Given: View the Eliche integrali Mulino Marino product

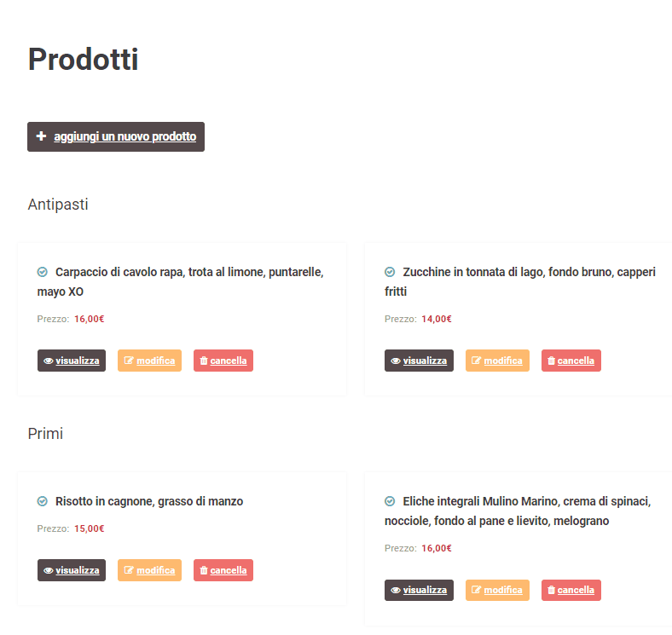Looking at the screenshot, I should (x=419, y=591).
